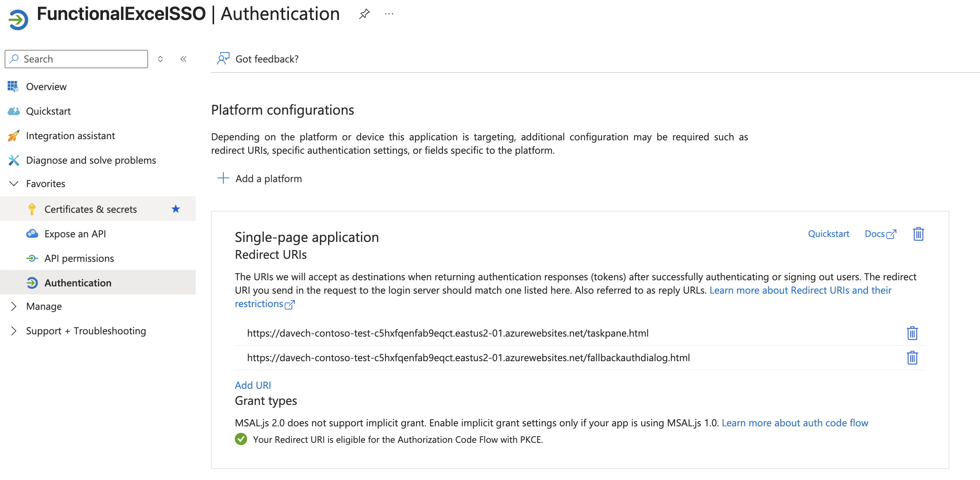This screenshot has height=480, width=980.
Task: Open the Single-page application Quickstart link
Action: (828, 234)
